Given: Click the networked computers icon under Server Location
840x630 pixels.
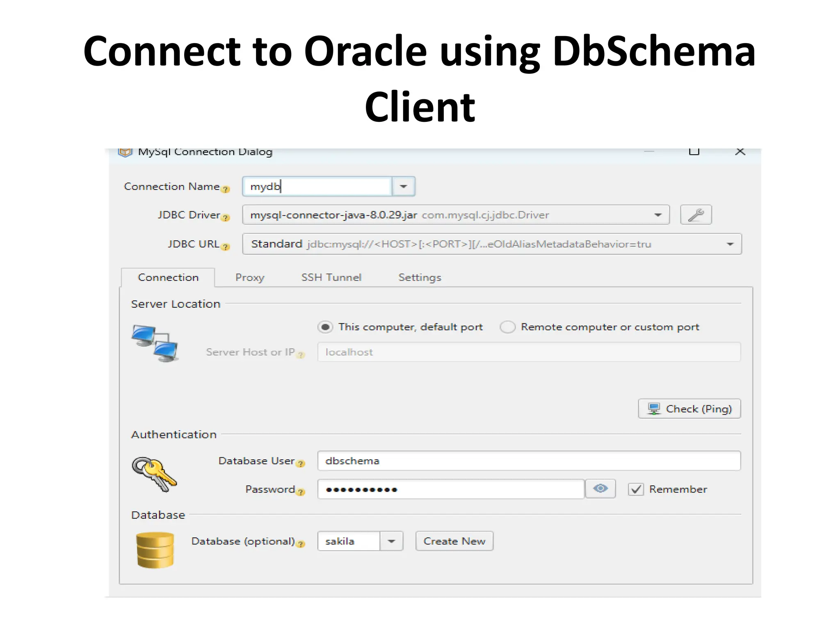Looking at the screenshot, I should click(x=155, y=342).
